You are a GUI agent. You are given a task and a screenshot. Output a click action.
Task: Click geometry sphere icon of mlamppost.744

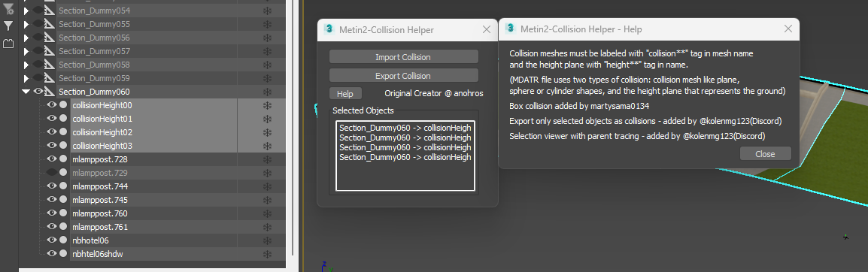tap(63, 186)
